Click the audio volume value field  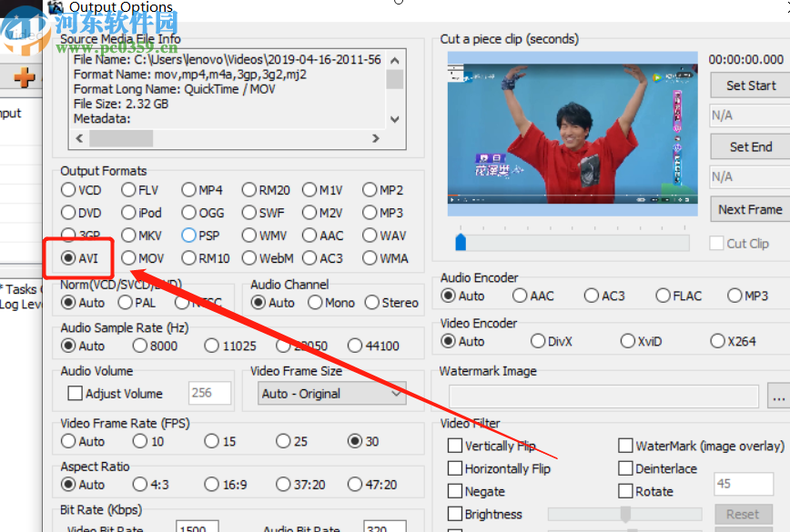click(x=209, y=393)
